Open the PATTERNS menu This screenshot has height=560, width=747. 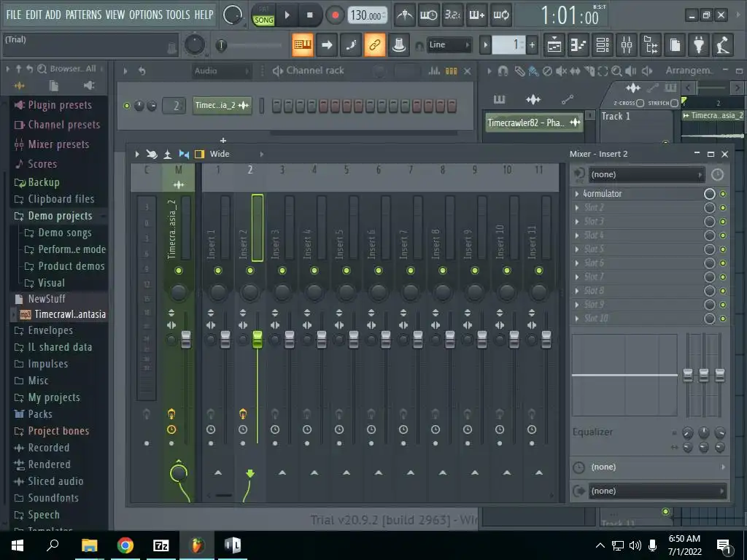coord(83,15)
